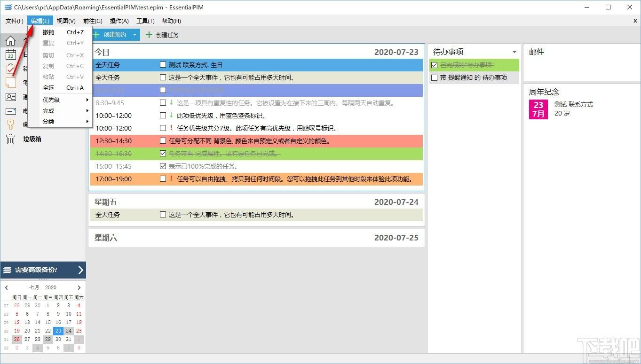The image size is (641, 364).
Task: Open the To-do clipboard checkmark icon
Action: pos(10,69)
